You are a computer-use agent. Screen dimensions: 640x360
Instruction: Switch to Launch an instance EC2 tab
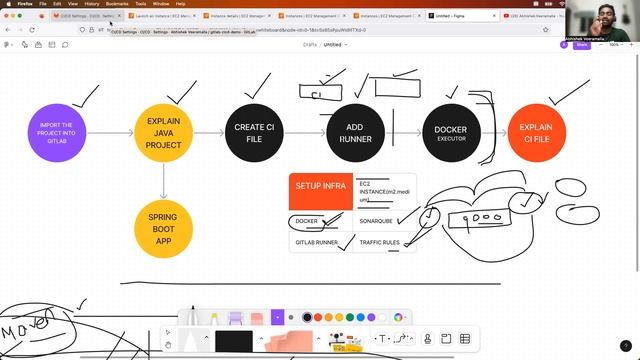pos(162,16)
